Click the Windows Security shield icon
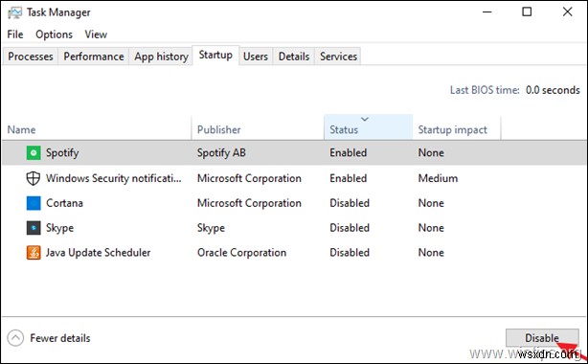Viewport: 588px width, 364px height. (x=33, y=178)
